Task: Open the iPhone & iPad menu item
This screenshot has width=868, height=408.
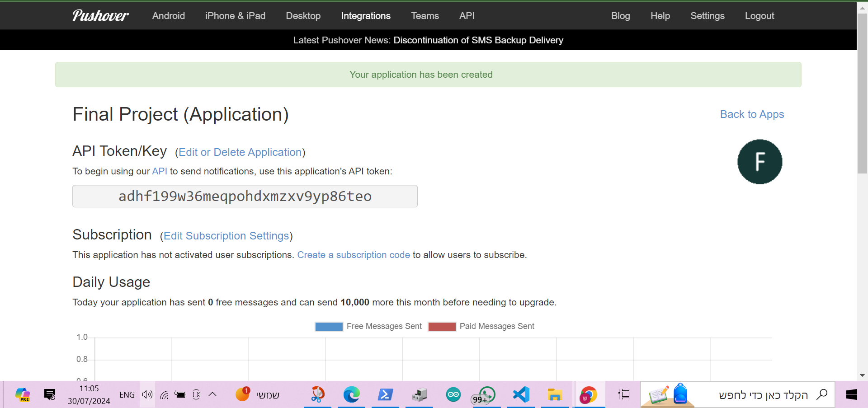Action: point(235,16)
